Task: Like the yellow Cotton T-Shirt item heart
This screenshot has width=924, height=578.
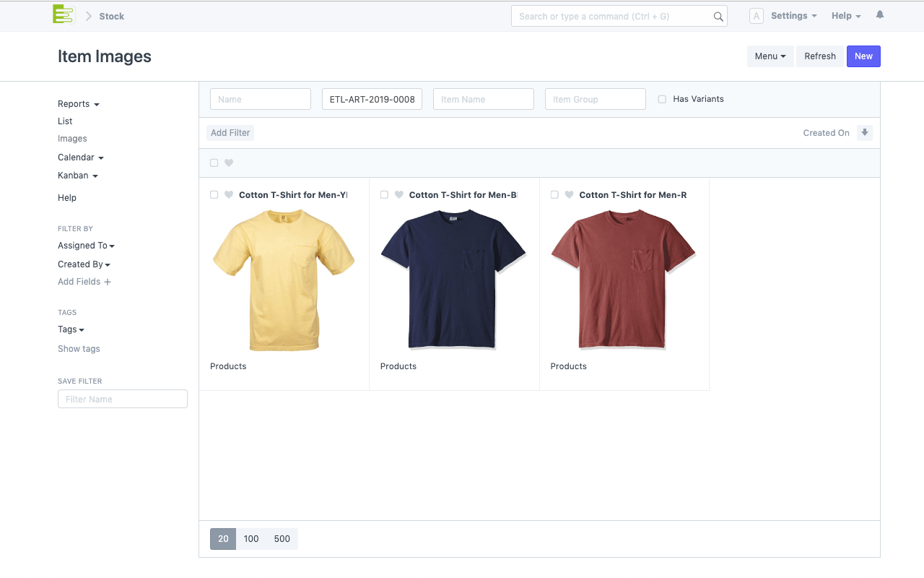Action: (229, 195)
